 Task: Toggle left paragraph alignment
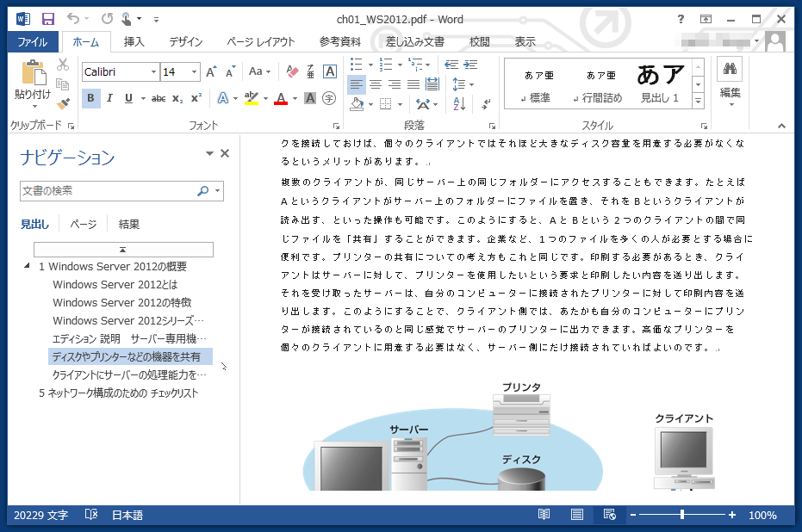(x=357, y=84)
